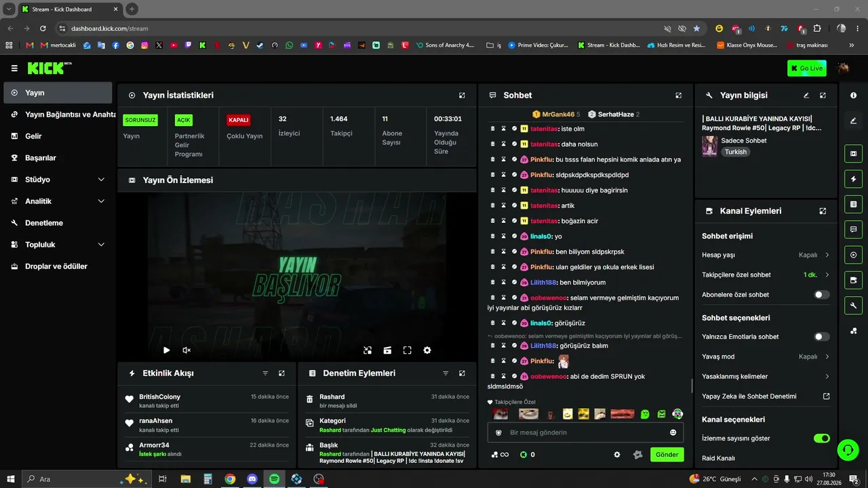
Task: Show hidden system tray icons
Action: tap(754, 479)
